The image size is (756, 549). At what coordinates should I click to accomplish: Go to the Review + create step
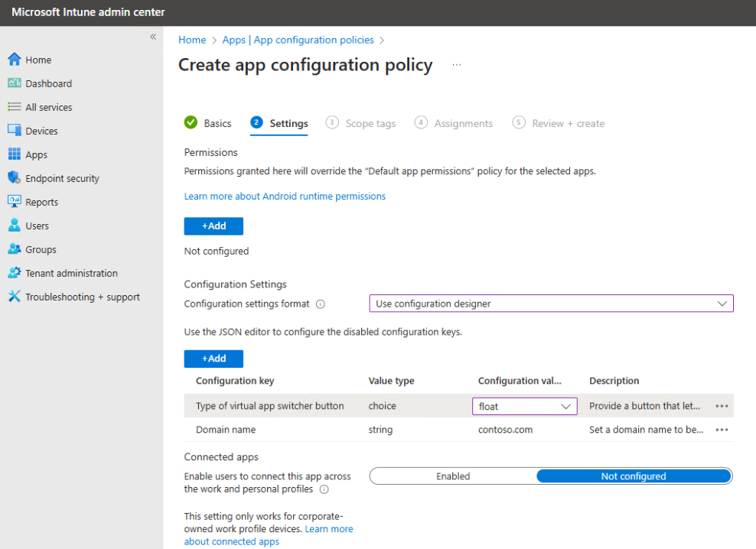559,123
